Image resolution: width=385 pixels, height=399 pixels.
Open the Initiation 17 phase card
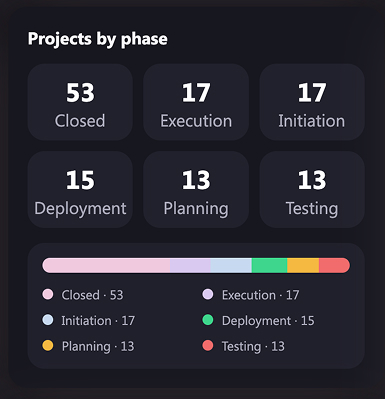pyautogui.click(x=312, y=102)
